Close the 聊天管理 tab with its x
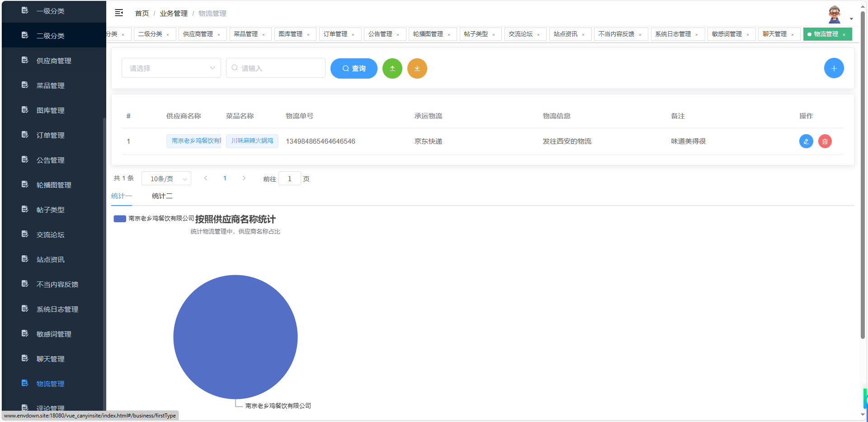This screenshot has width=868, height=422. point(792,34)
